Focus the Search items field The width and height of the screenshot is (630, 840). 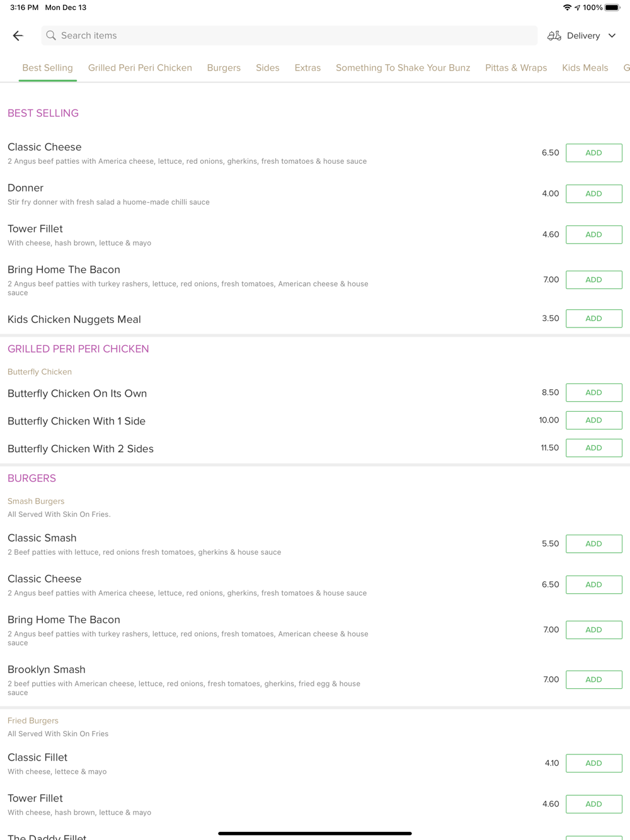(289, 36)
